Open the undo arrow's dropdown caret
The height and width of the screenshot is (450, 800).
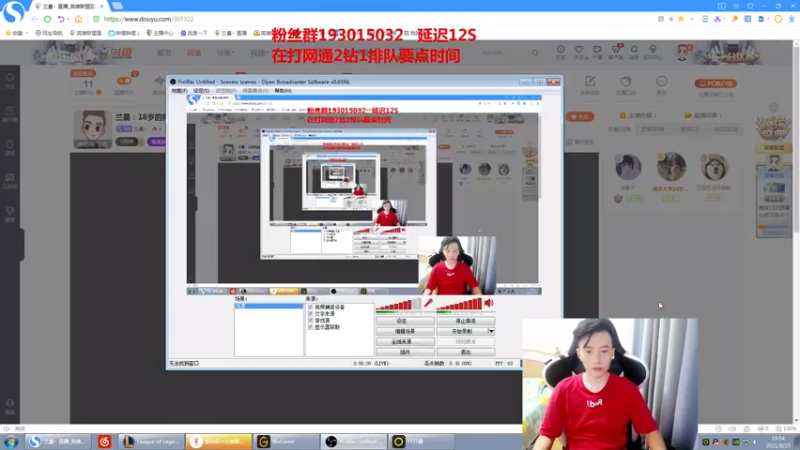(68, 19)
